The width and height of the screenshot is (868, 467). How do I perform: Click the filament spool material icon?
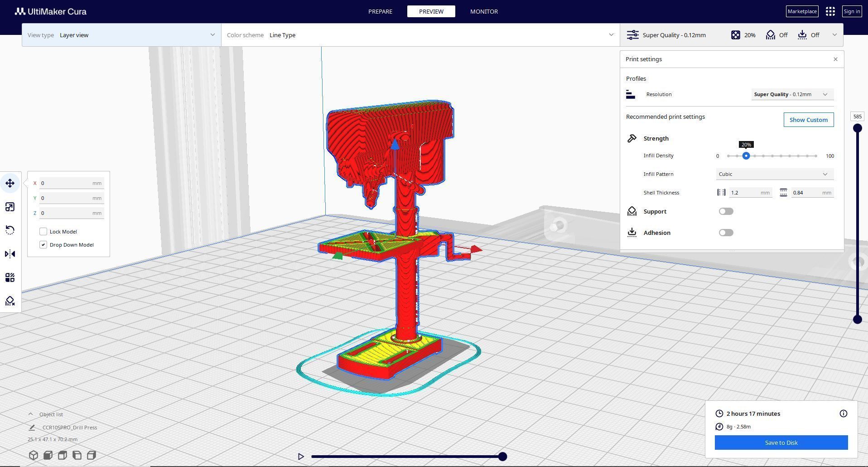[x=719, y=427]
